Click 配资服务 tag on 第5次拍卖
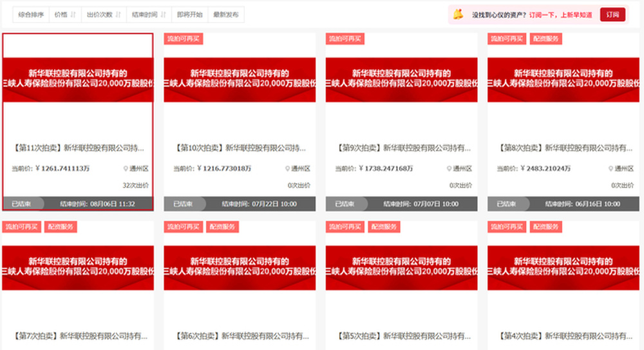The height and width of the screenshot is (350, 644). [x=384, y=227]
